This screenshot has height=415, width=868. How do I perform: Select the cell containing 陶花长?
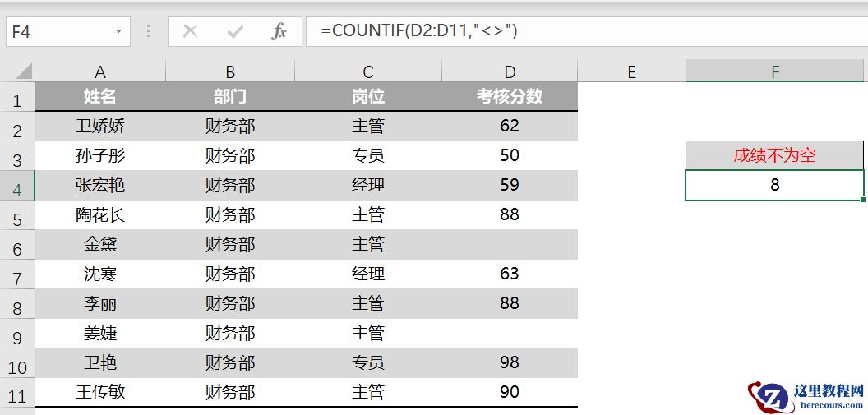(x=100, y=214)
